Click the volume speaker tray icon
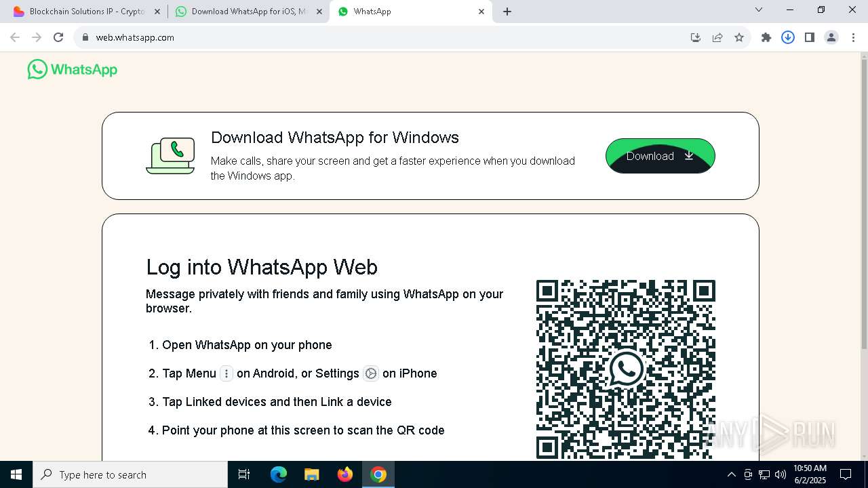 point(781,474)
